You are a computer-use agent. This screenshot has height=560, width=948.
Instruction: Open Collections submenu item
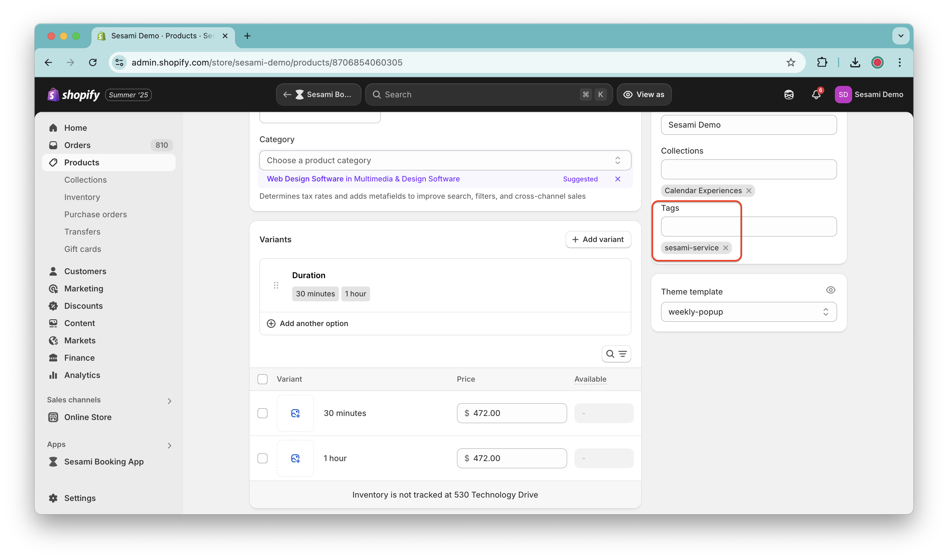point(85,180)
